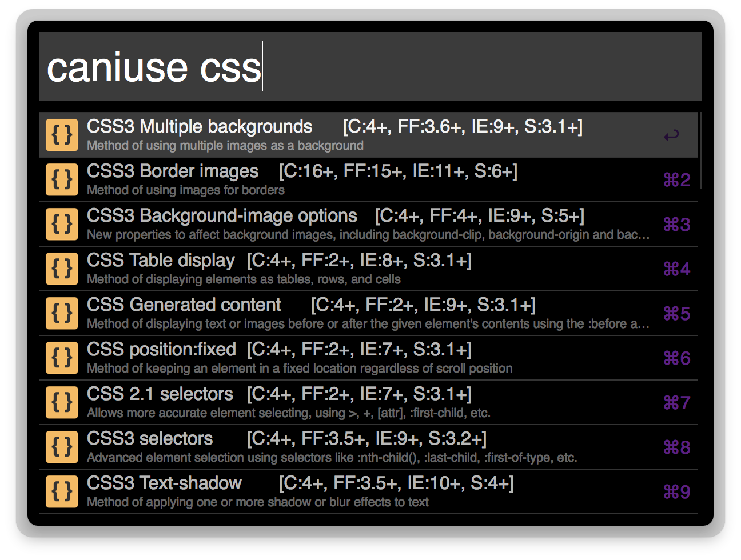Click support text [C:4+, FF:3.5+, IE:9+, S:3.2+]
The image size is (741, 560).
[367, 439]
